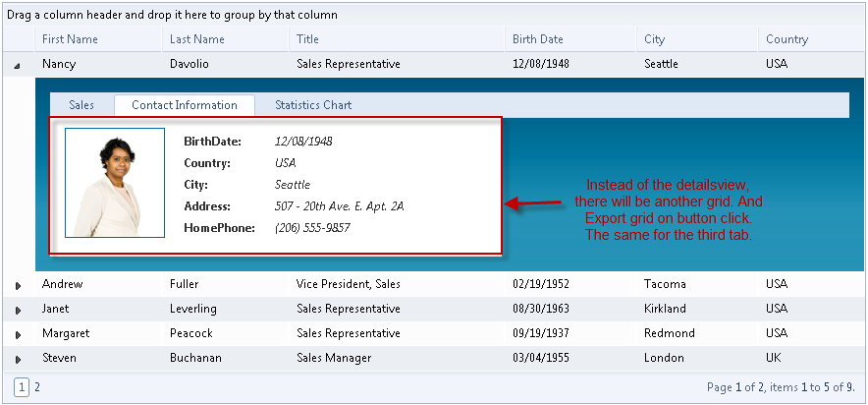Expand Margaret Peacock's row details
Image resolution: width=868 pixels, height=405 pixels.
tap(18, 334)
